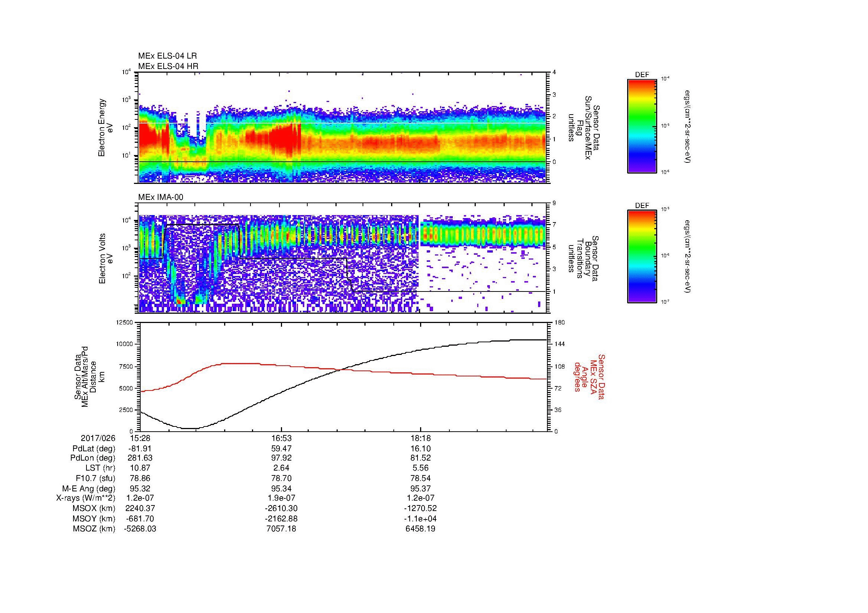Click PdLon value '97.92'

281,458
